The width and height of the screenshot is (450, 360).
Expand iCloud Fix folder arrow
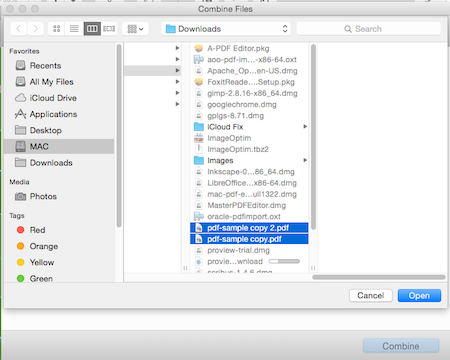[305, 127]
